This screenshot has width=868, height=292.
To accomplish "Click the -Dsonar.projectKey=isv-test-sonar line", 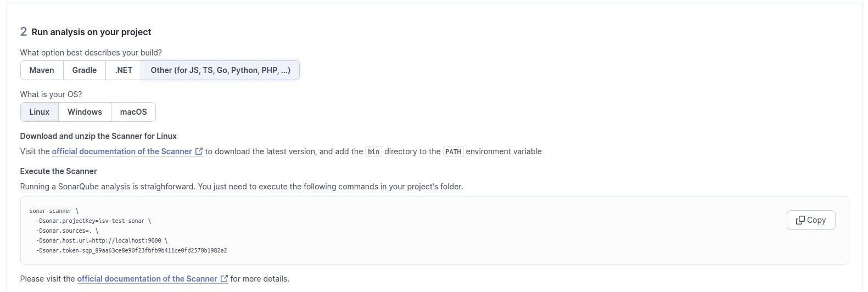I will [x=93, y=221].
